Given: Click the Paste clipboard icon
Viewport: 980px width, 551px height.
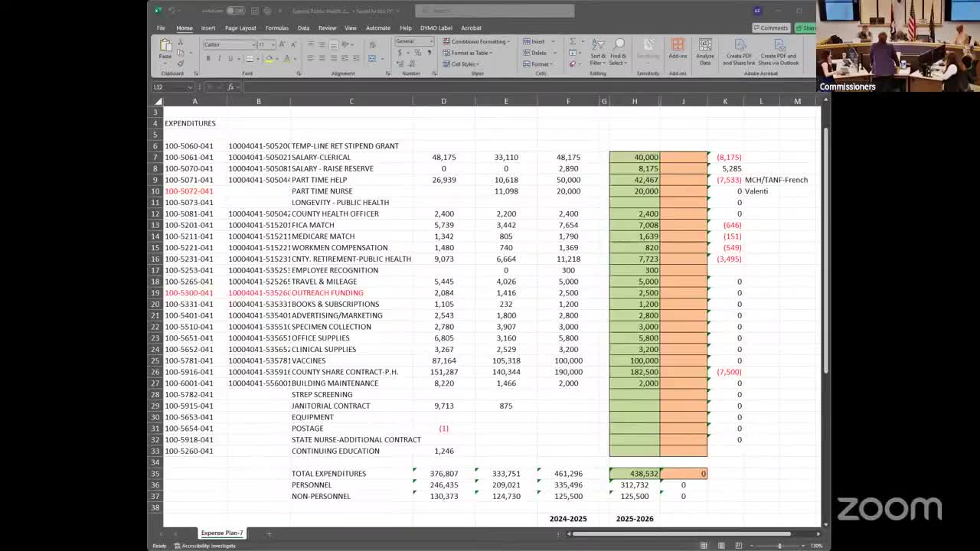Looking at the screenshot, I should 165,47.
